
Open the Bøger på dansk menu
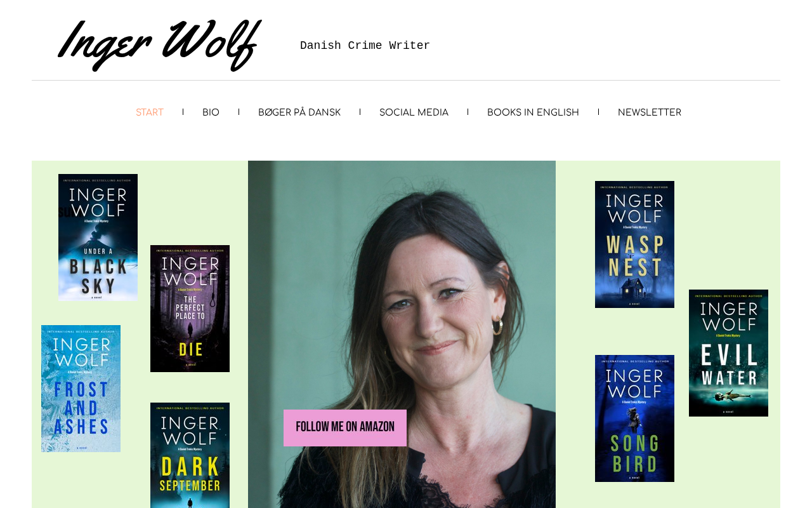[299, 112]
